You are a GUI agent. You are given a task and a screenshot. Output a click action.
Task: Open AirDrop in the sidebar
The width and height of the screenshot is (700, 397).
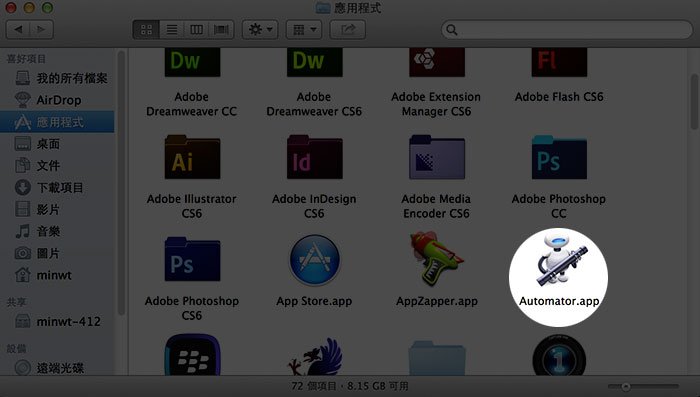57,100
